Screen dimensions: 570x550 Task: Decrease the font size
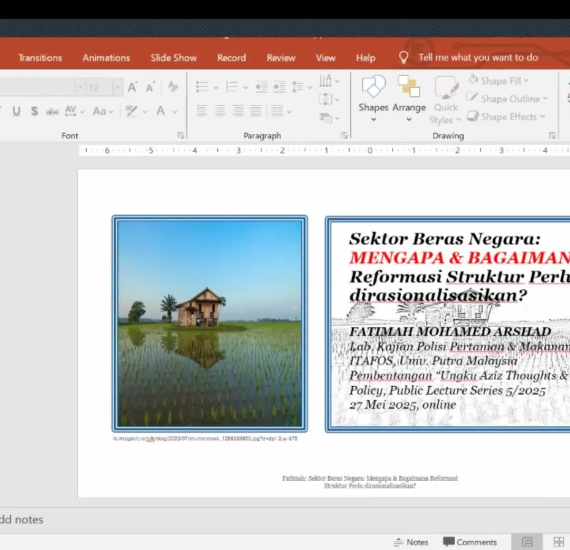150,87
